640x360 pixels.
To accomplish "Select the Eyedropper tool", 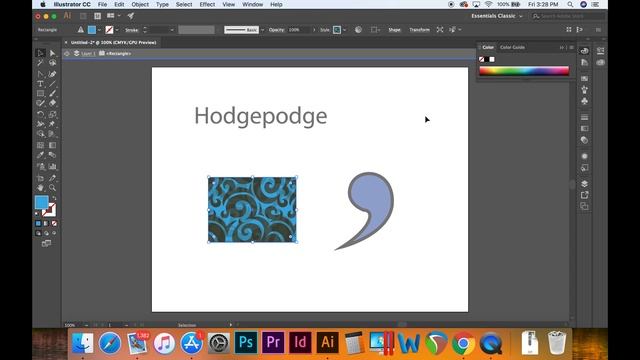I will pos(40,155).
